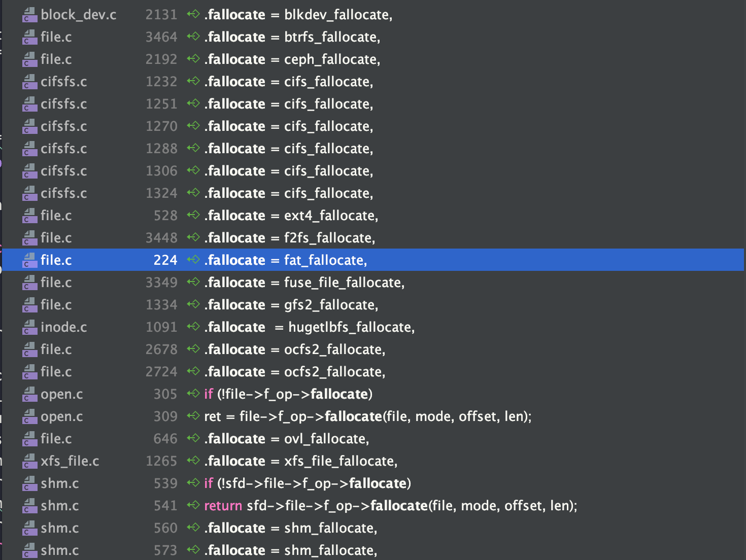Click the file icon on cifsfs.c line 1232
This screenshot has width=746, height=560.
[x=30, y=82]
